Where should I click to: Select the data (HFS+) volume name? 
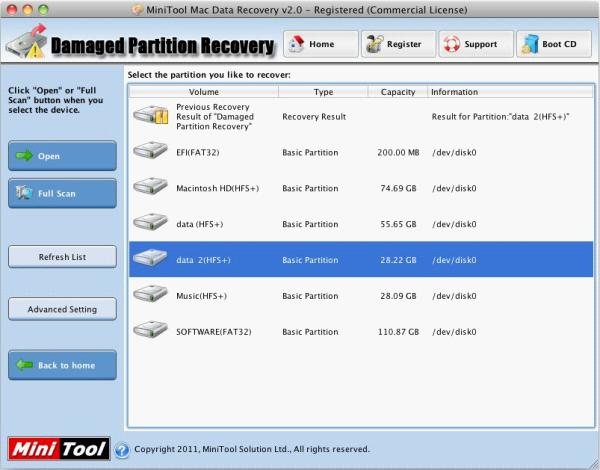200,224
